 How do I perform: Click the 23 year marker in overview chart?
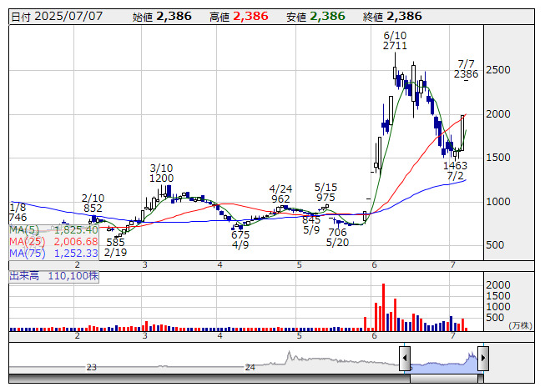tap(92, 367)
